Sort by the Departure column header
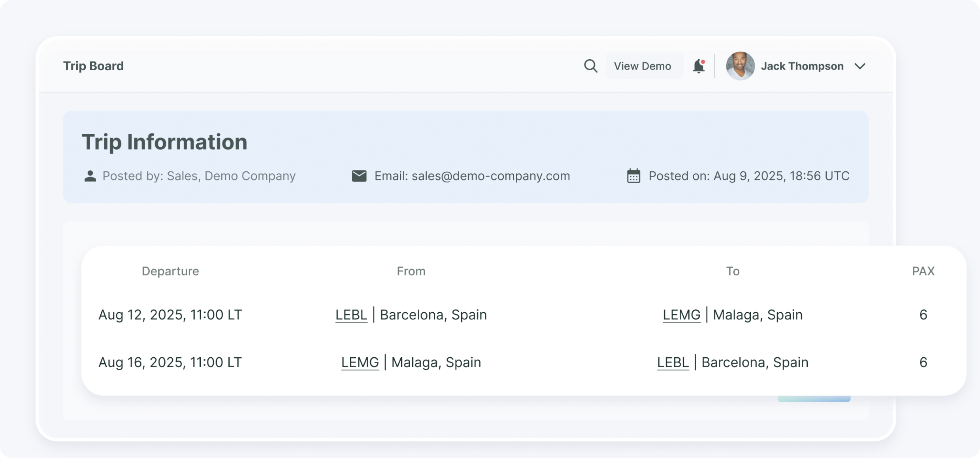 pos(171,271)
